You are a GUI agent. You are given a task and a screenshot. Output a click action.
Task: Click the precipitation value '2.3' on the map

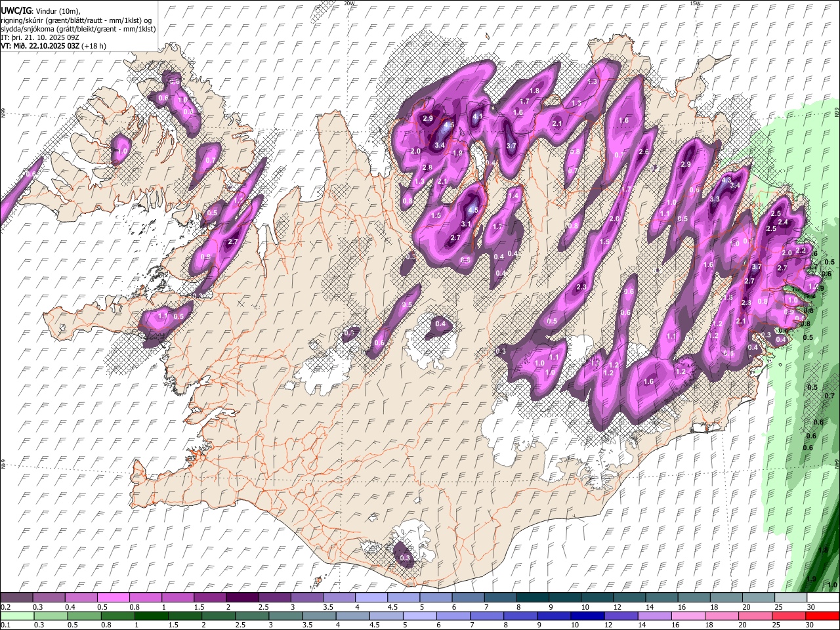point(581,287)
